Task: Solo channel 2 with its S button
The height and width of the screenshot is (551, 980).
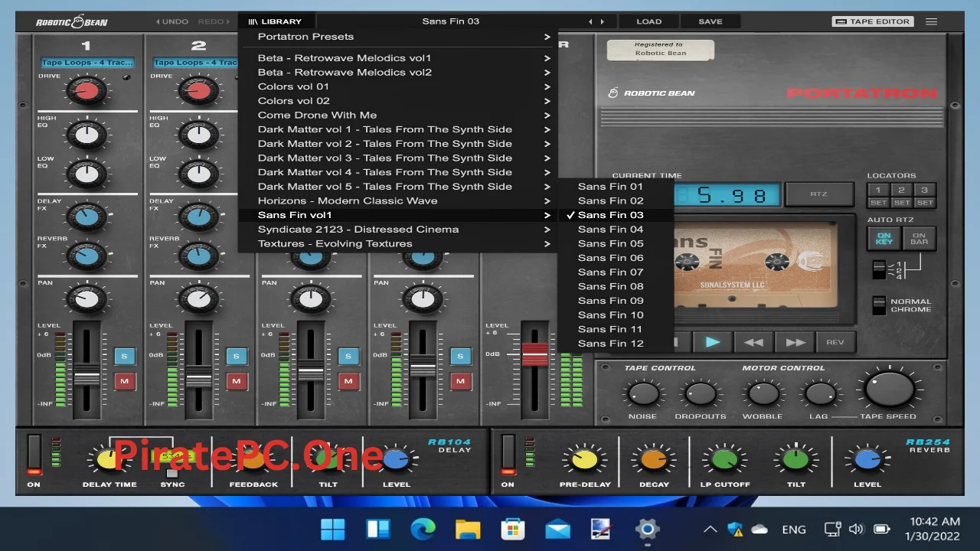Action: coord(236,356)
